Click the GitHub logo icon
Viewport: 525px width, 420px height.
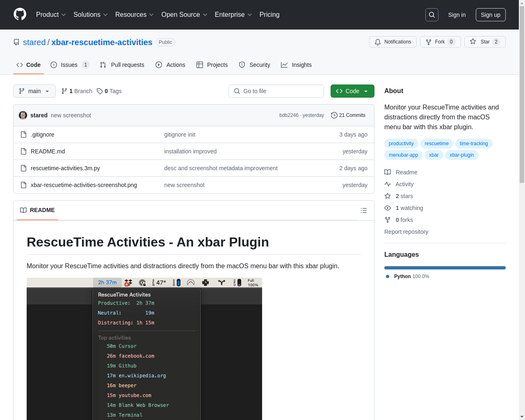tap(20, 14)
